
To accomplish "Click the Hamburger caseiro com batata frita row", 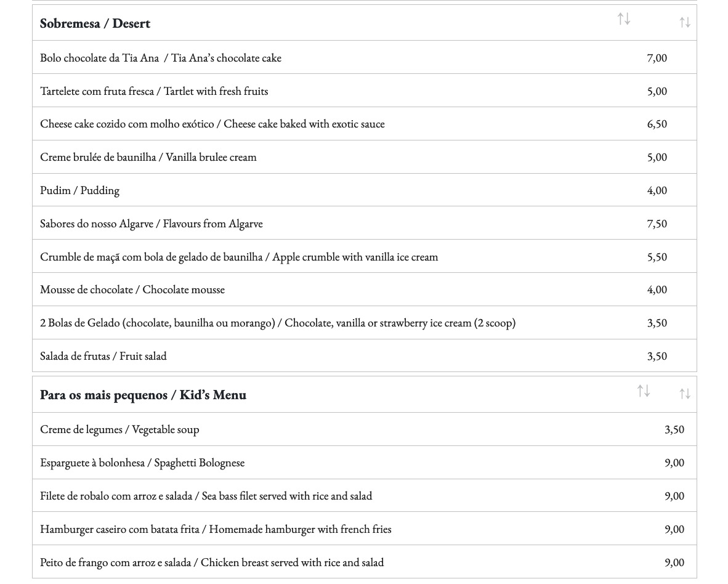I will [x=216, y=529].
